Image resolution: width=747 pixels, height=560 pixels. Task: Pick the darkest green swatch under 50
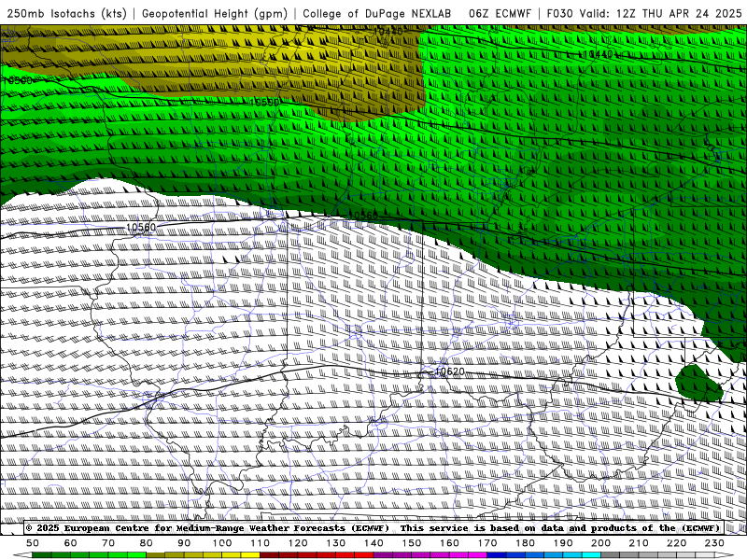tap(42, 555)
